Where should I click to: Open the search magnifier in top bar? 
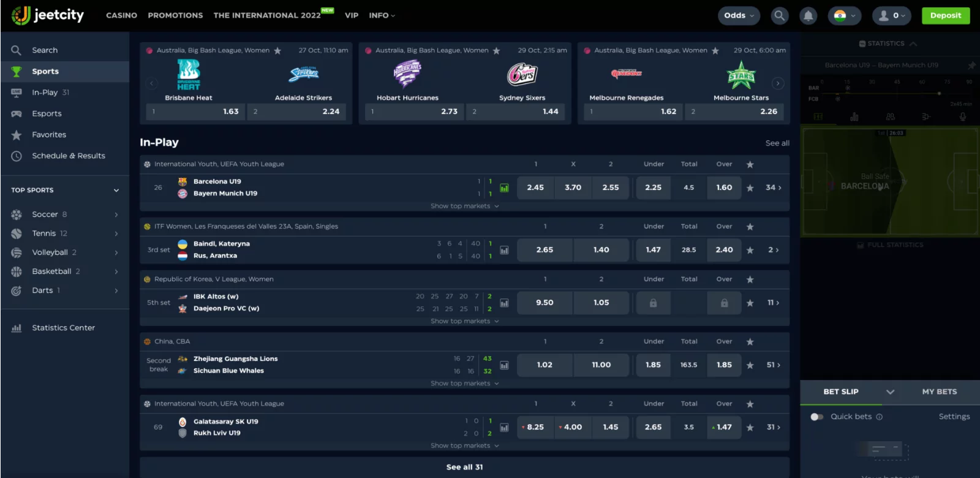click(x=779, y=15)
